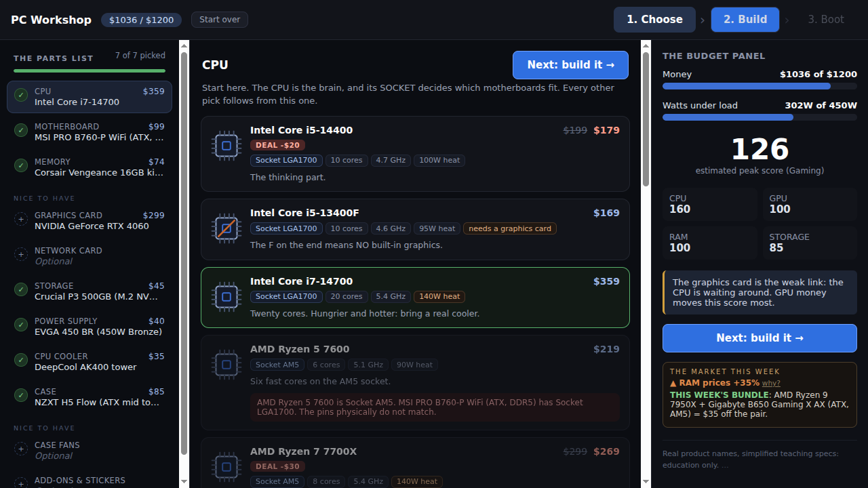This screenshot has width=868, height=488.
Task: Click the CPU list scrollbar thumb
Action: [646, 119]
